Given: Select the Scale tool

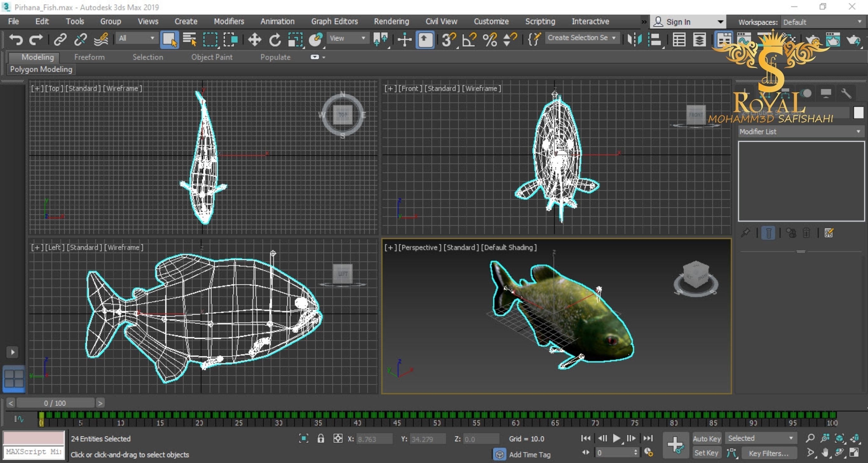Looking at the screenshot, I should (296, 39).
